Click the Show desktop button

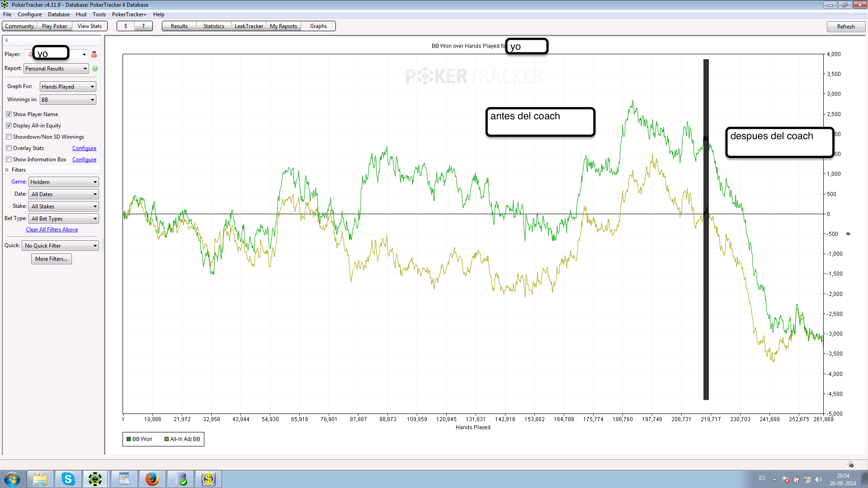click(864, 479)
